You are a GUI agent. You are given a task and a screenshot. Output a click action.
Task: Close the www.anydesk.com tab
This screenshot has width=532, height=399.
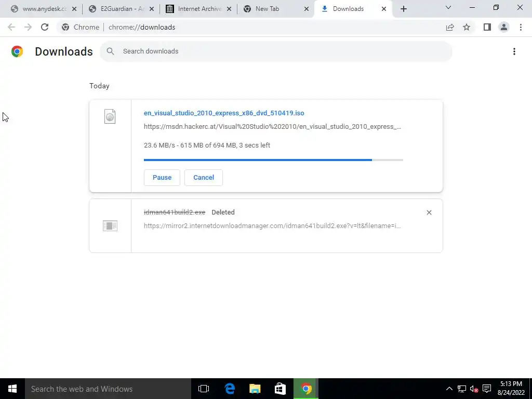tap(74, 9)
